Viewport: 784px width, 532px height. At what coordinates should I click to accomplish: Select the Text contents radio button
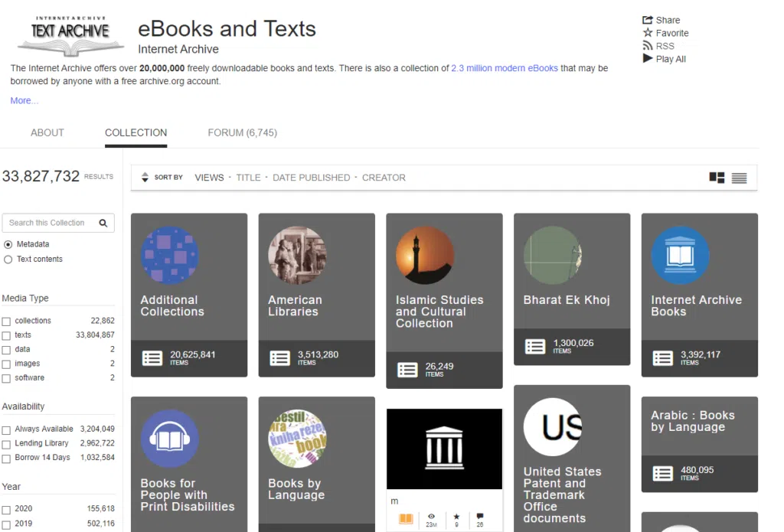(8, 258)
